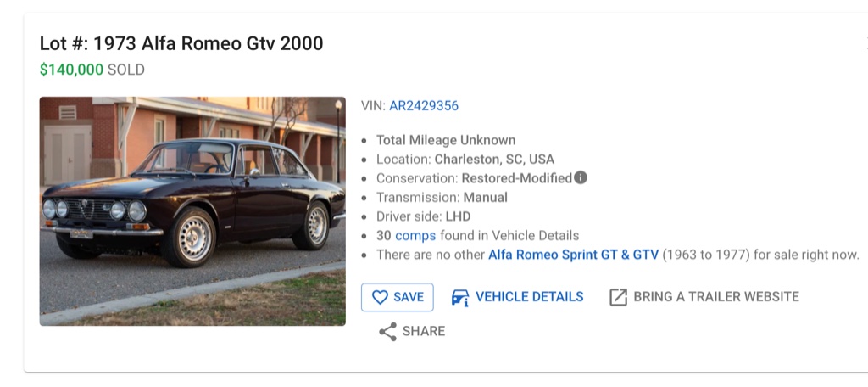Follow the comps link
This screenshot has height=387, width=868.
(415, 236)
